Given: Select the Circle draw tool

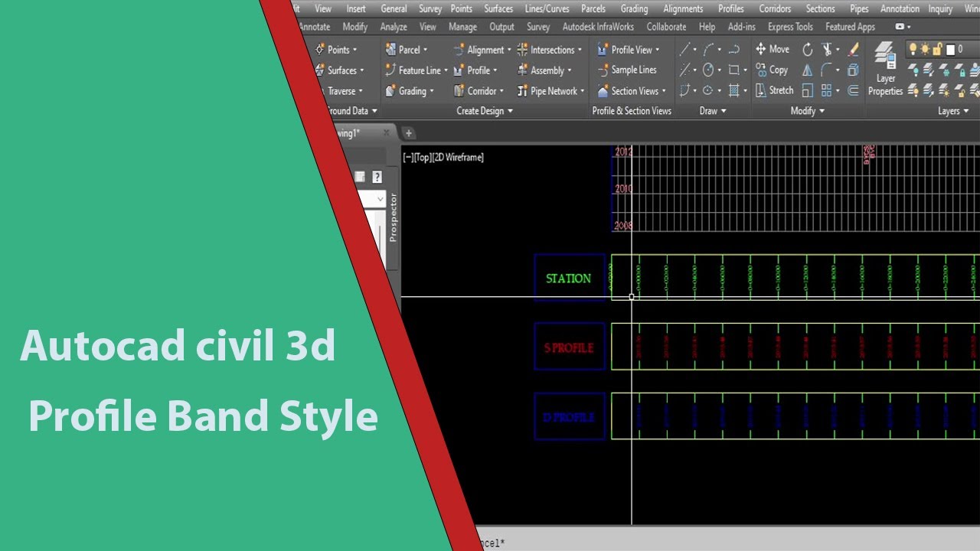Looking at the screenshot, I should [x=709, y=70].
